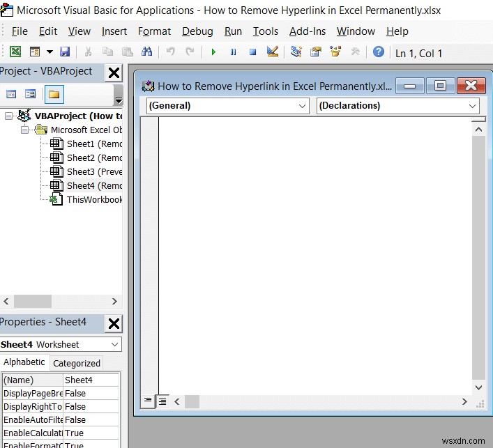Click the Redo arrow icon
The image size is (493, 448).
190,52
